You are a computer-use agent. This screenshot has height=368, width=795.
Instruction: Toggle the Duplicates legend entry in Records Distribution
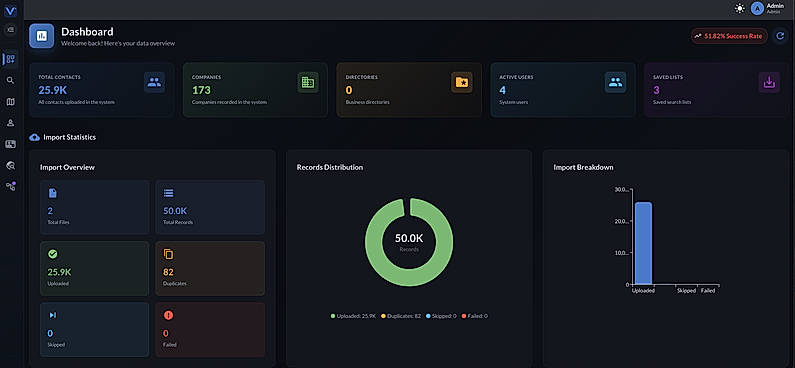click(402, 316)
